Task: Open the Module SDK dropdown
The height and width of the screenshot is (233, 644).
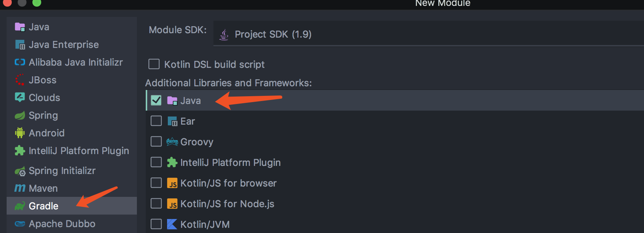Action: [427, 34]
